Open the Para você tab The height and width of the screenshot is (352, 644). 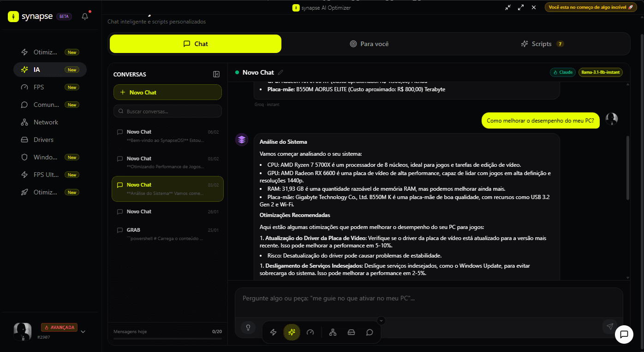pyautogui.click(x=369, y=44)
